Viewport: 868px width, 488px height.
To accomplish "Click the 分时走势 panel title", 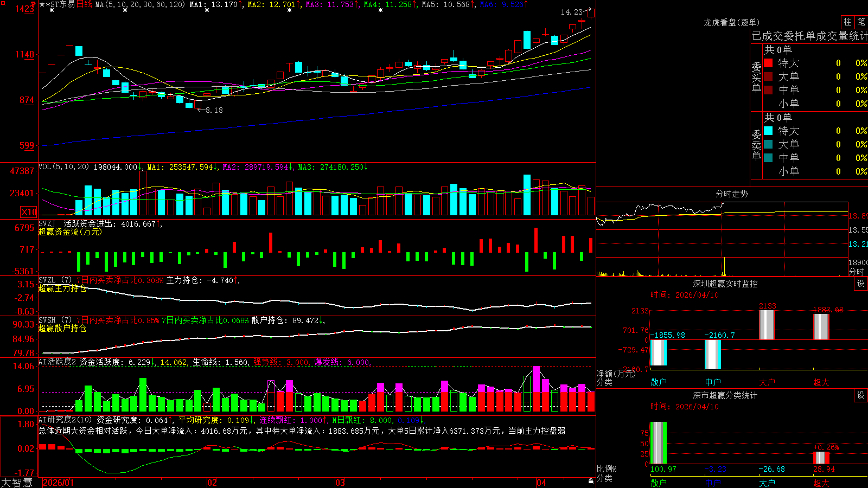I will [732, 194].
